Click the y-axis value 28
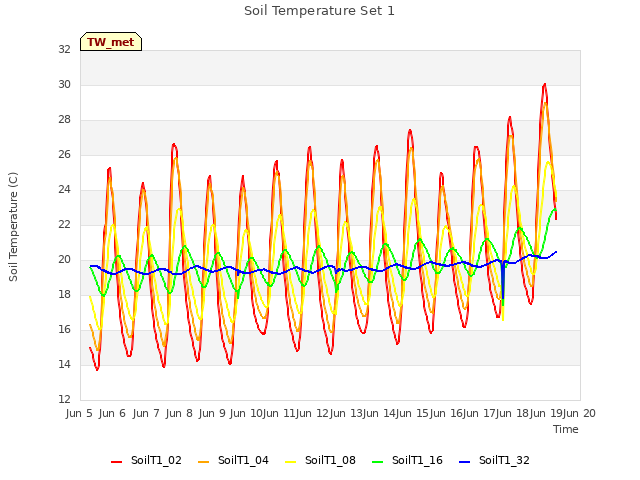Viewport: 640px width, 480px height. [64, 120]
